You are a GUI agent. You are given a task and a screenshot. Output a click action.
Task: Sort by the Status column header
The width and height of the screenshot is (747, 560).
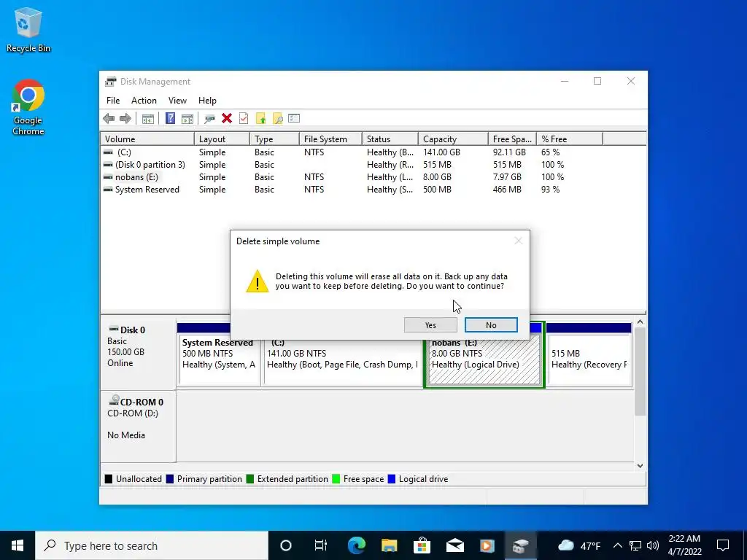pyautogui.click(x=390, y=139)
